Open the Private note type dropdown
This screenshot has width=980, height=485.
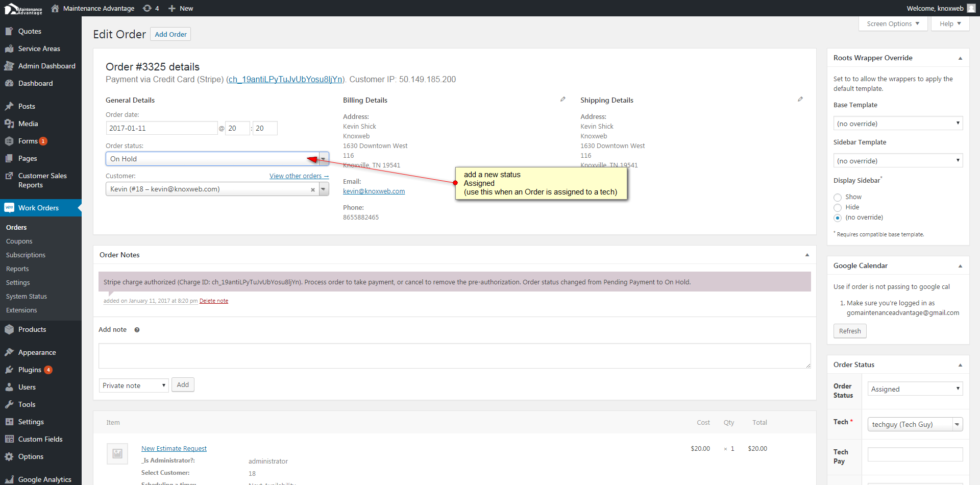pos(134,385)
